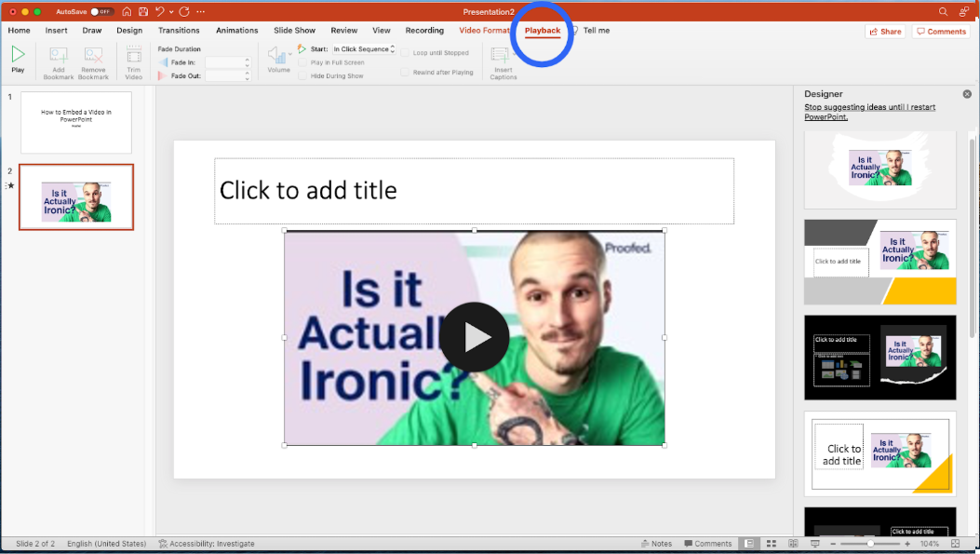980x554 pixels.
Task: Switch to Slide Sorter view icon
Action: click(770, 544)
